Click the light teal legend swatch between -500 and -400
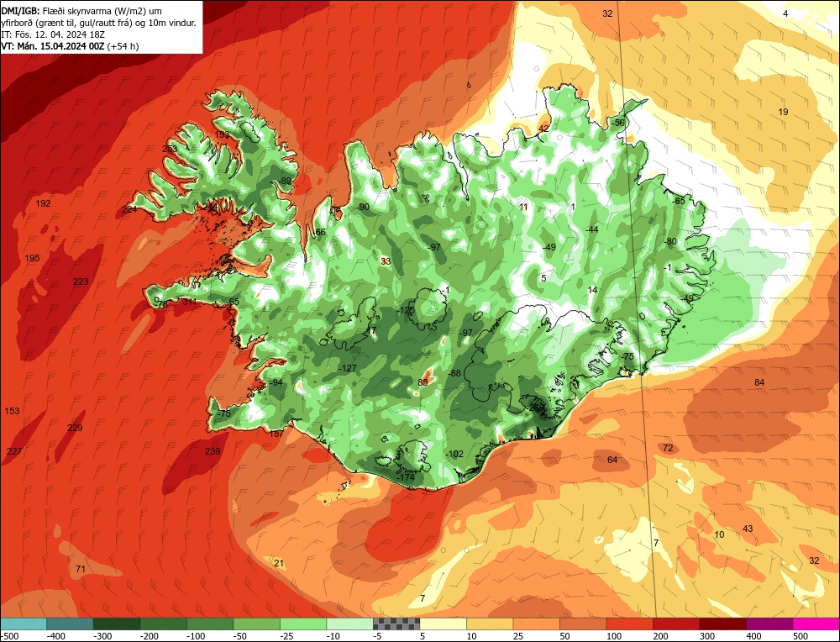 tap(24, 624)
